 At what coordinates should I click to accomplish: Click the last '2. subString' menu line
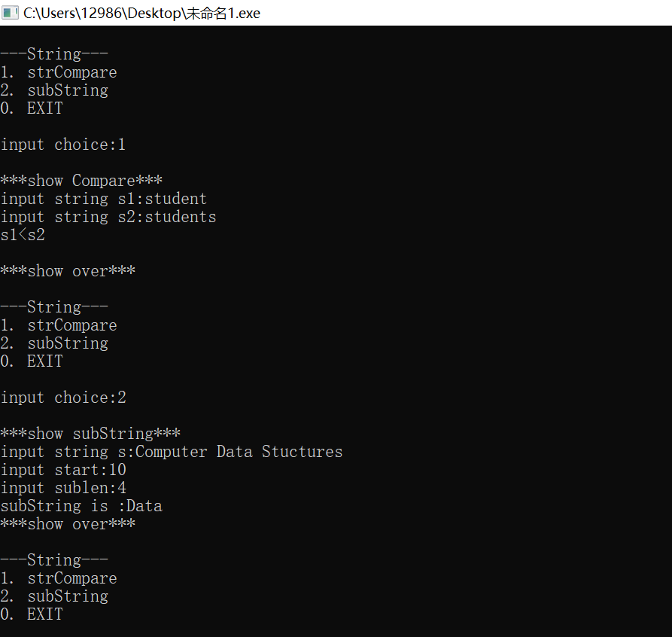[54, 596]
